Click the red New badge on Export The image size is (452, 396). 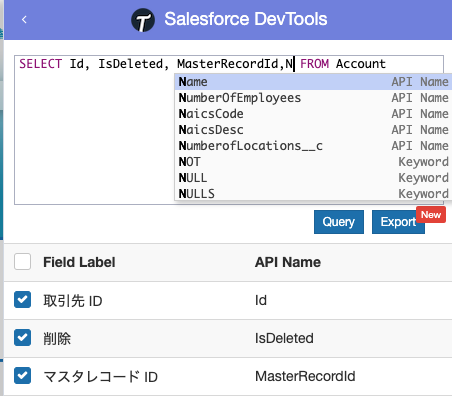(x=431, y=215)
